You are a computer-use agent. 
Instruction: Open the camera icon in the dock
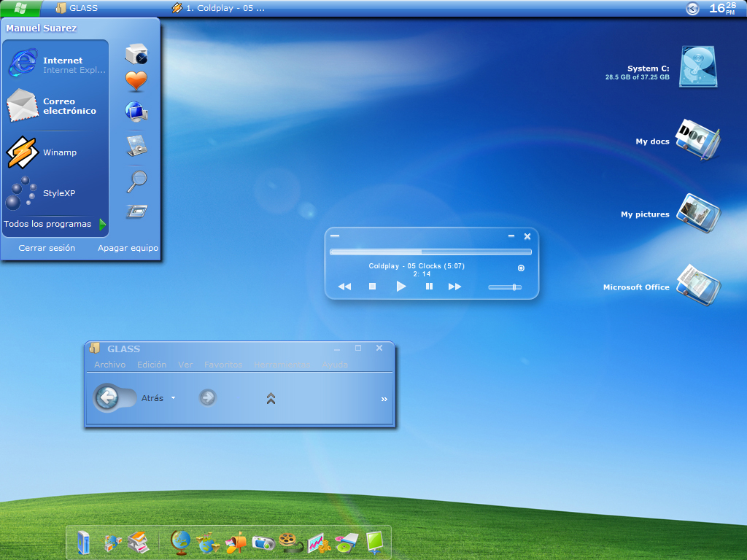pos(263,542)
